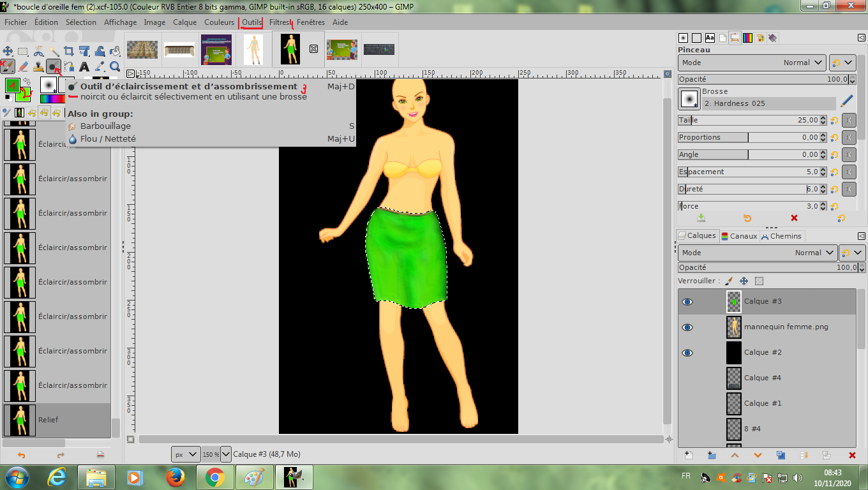Select the Paintbrush tool
This screenshot has width=868, height=490.
[8, 66]
